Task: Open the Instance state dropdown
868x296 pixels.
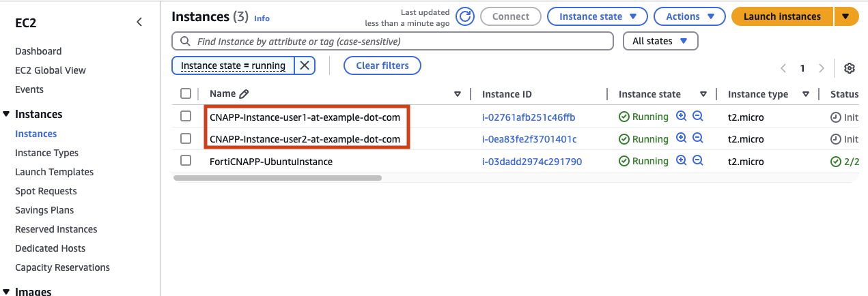Action: click(x=598, y=16)
